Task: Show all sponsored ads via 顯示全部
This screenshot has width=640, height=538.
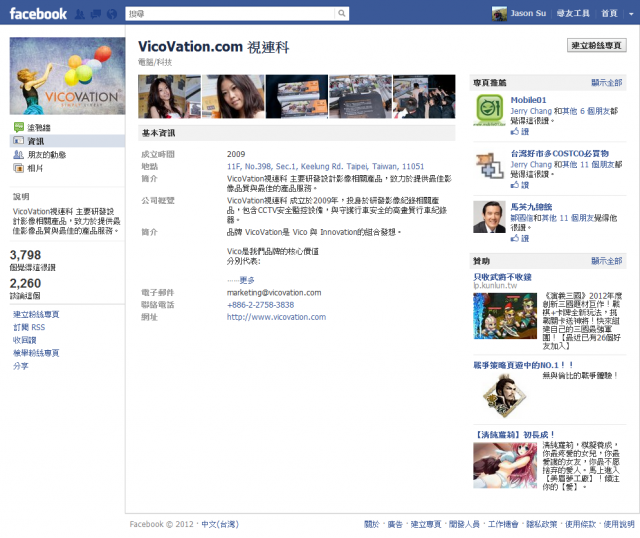Action: click(607, 261)
